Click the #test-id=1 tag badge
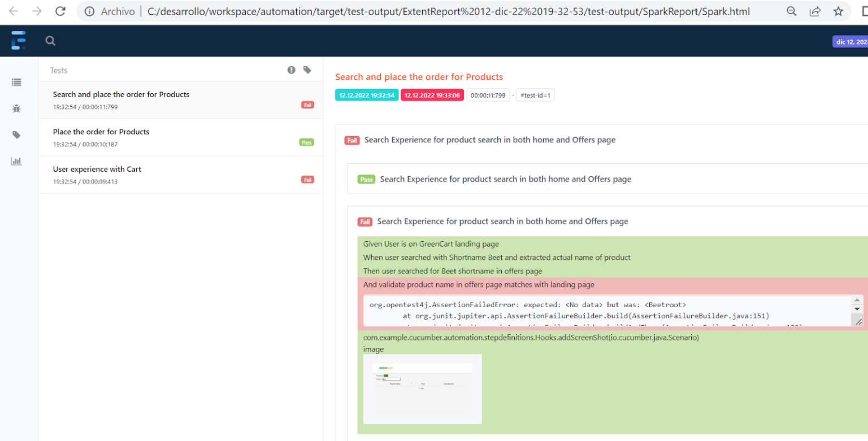This screenshot has height=441, width=868. coord(535,95)
